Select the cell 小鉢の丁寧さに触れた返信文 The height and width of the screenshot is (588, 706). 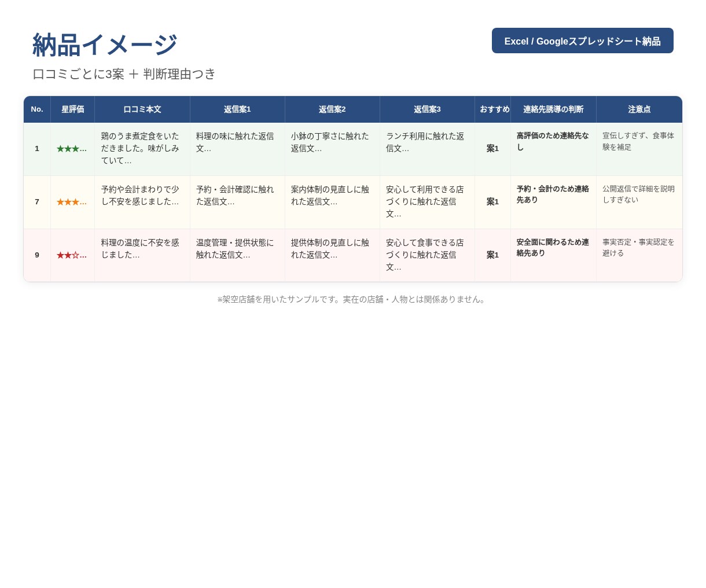[x=332, y=149]
